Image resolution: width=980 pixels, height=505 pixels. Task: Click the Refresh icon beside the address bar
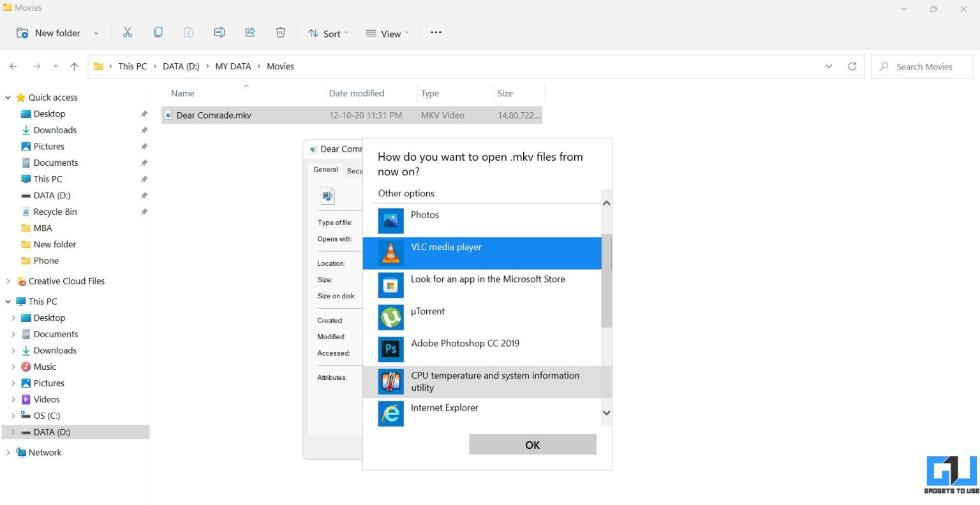coord(852,66)
